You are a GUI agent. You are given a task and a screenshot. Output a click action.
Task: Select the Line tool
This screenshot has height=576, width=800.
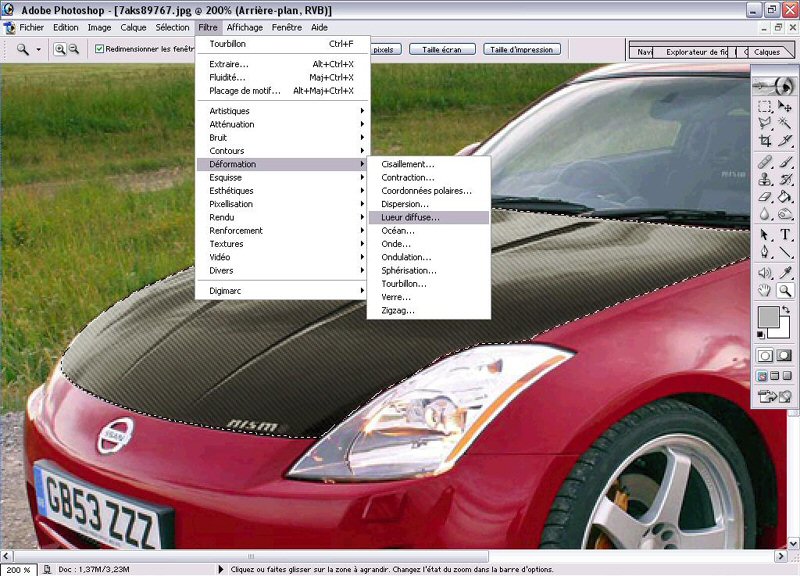tap(785, 252)
